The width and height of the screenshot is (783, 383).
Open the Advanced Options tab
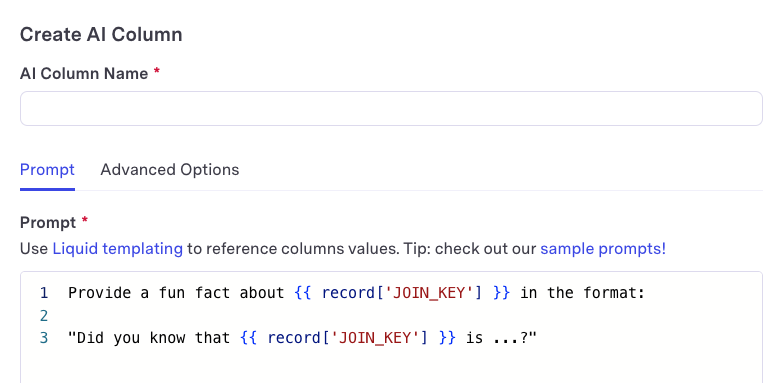click(x=170, y=170)
